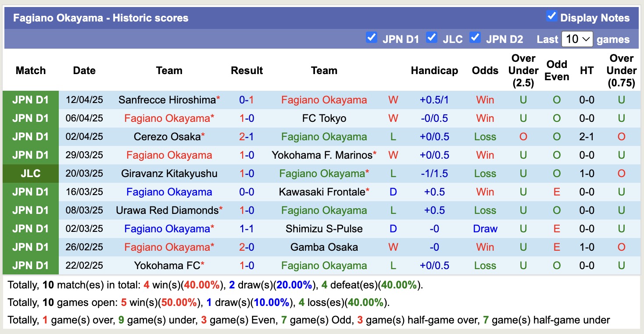Click the JPN D1 badge next to 08/03/25
Image resolution: width=644 pixels, height=334 pixels.
pyautogui.click(x=31, y=210)
